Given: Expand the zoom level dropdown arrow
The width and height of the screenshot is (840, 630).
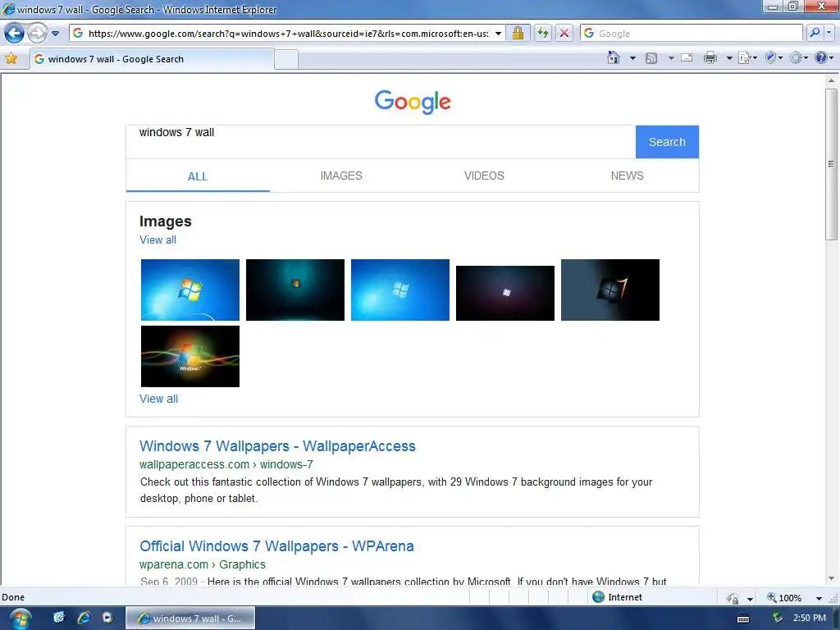Looking at the screenshot, I should point(819,598).
